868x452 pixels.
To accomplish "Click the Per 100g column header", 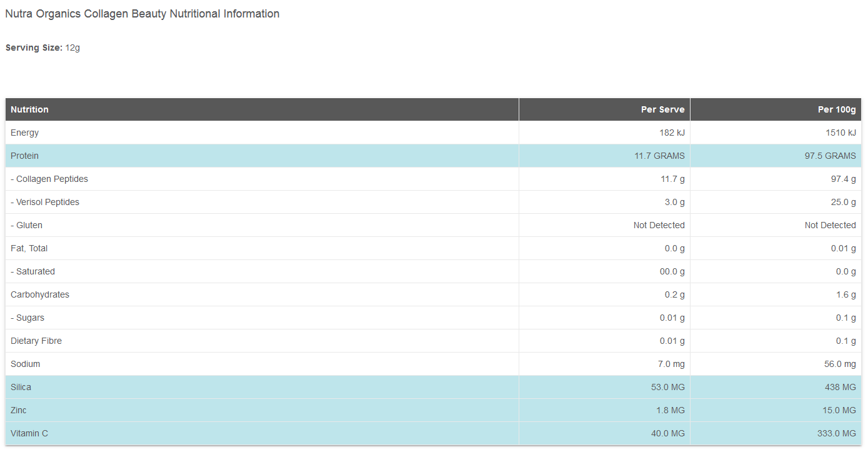I will tap(837, 109).
